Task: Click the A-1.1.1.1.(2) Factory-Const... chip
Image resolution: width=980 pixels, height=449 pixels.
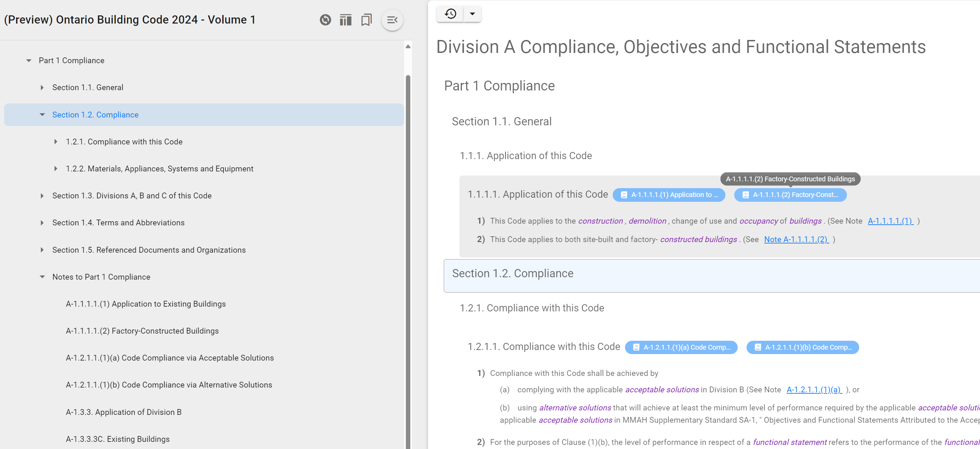Action: point(790,195)
